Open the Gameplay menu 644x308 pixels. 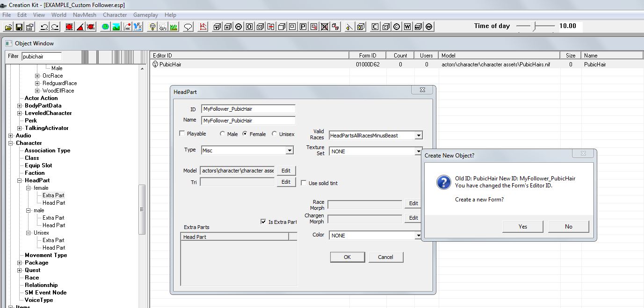[x=145, y=15]
